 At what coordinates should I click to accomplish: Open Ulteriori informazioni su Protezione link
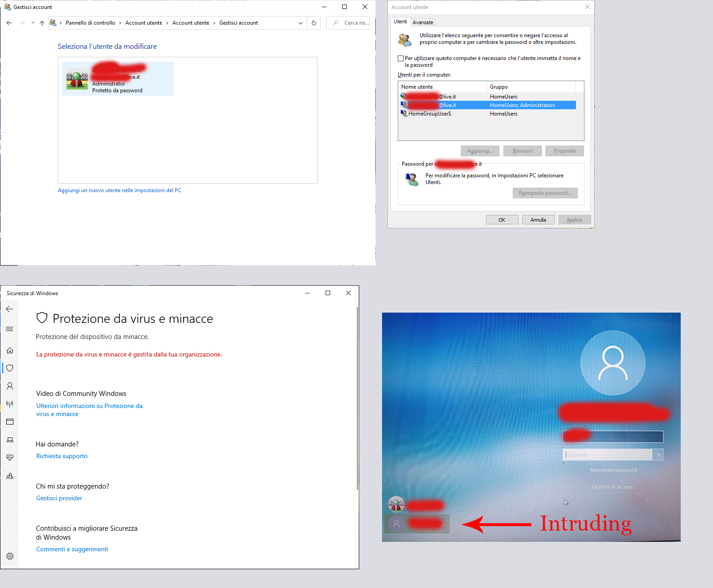click(x=90, y=410)
